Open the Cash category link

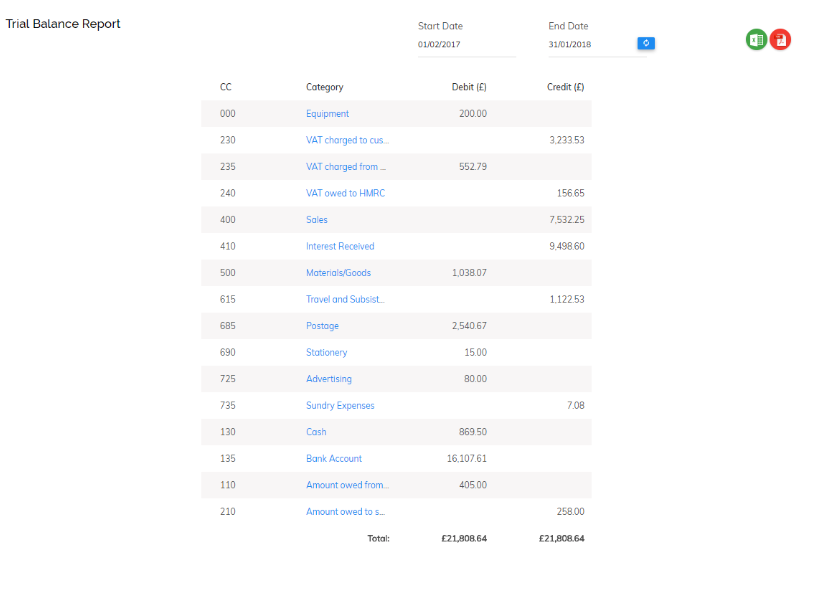pos(316,432)
